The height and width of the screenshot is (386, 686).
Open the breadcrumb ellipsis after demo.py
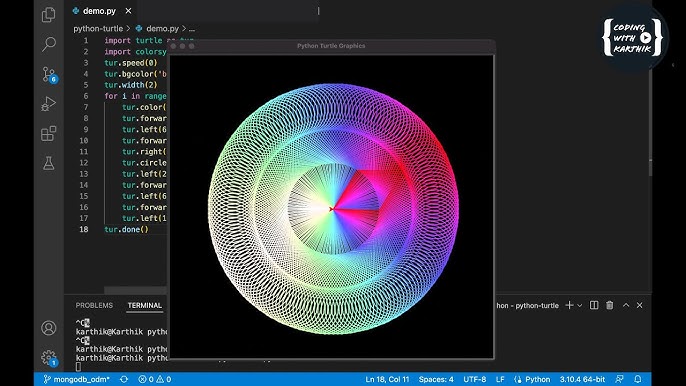pos(192,28)
